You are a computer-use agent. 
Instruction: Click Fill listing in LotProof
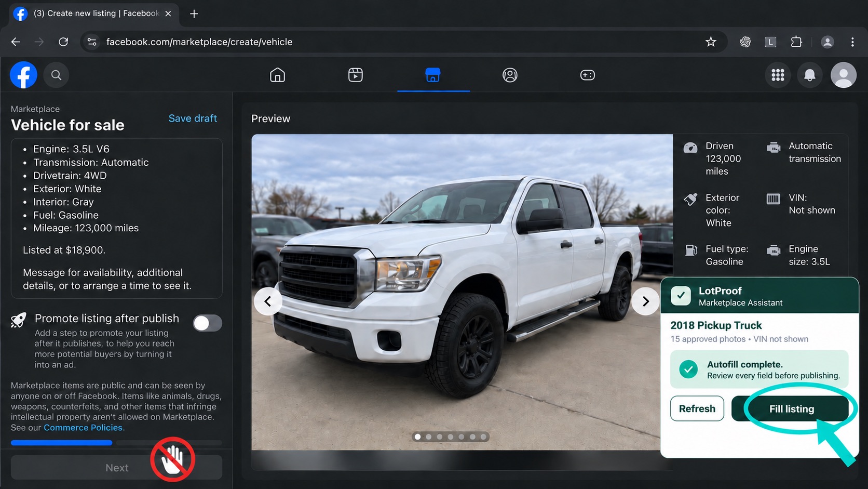click(791, 409)
